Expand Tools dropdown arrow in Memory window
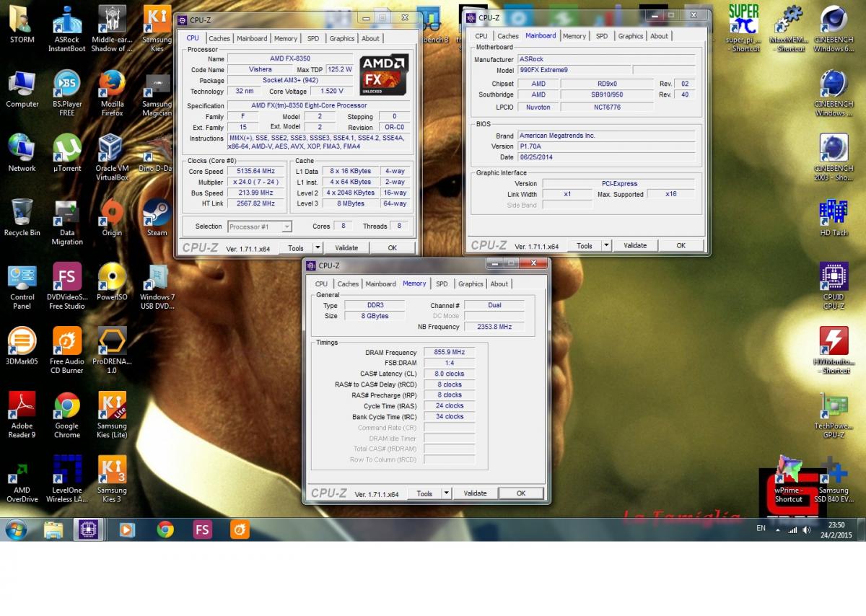The image size is (866, 616). 447,493
